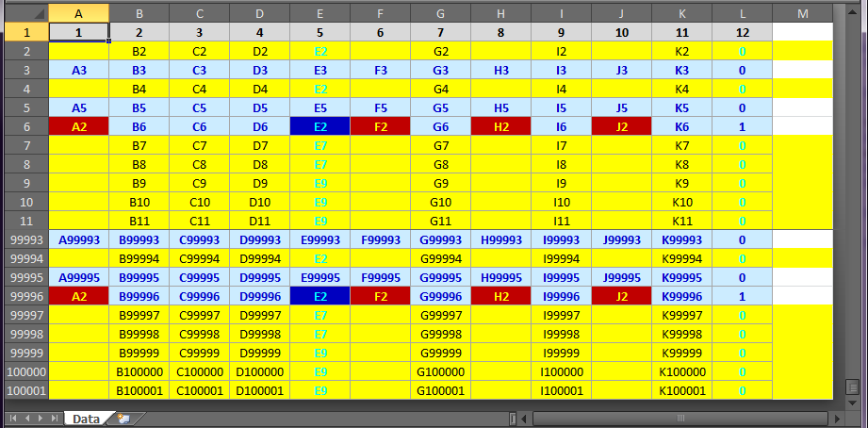Screen dimensions: 868x428
Task: Click the cell labeled K2
Action: [682, 52]
